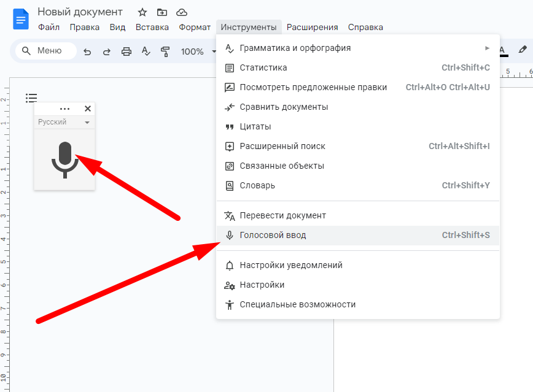Open Специальные возможности

click(x=358, y=304)
